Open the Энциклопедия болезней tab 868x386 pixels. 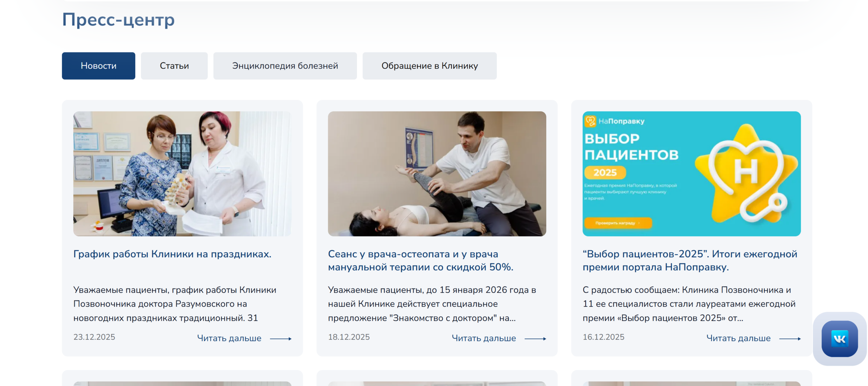[x=284, y=66]
